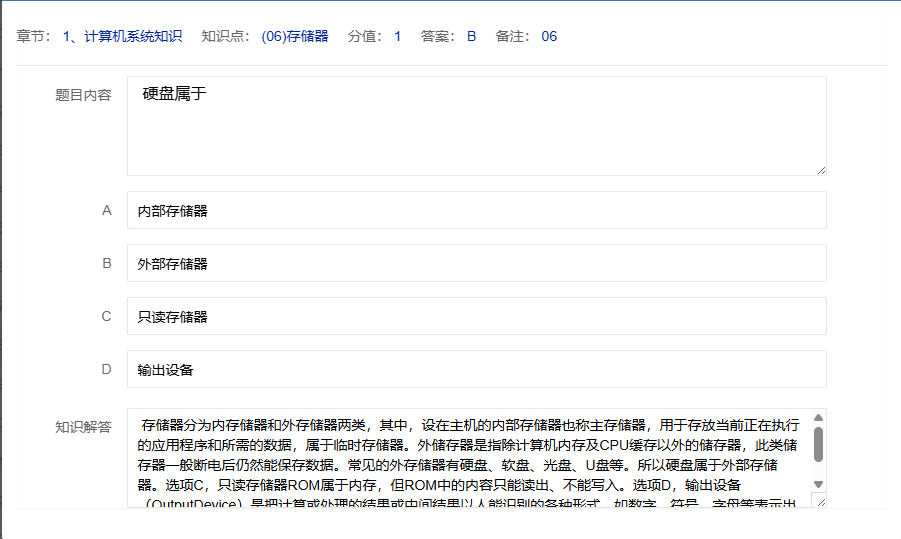The image size is (901, 539).
Task: Click the option letter label C
Action: point(106,317)
